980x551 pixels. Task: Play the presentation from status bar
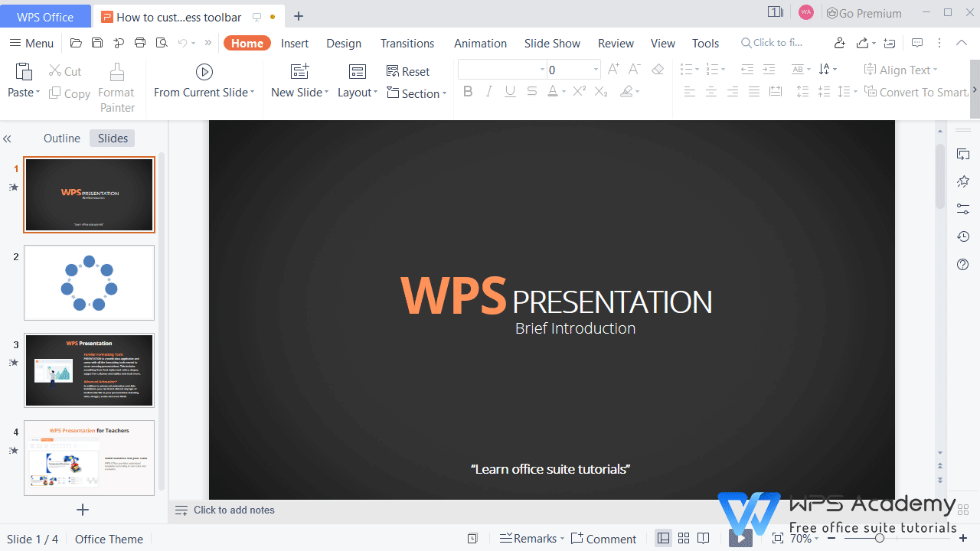coord(740,538)
